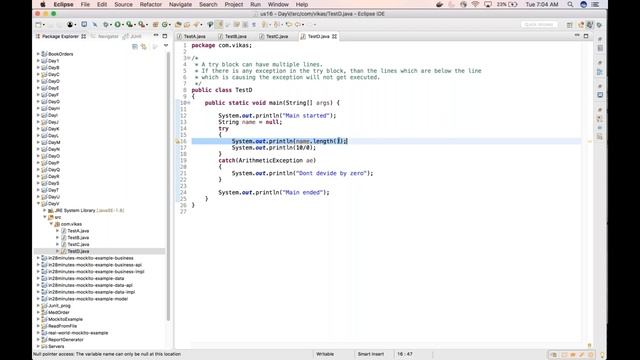Collapse the com.vikas package node
Screen dimensions: 640x360
point(51,224)
